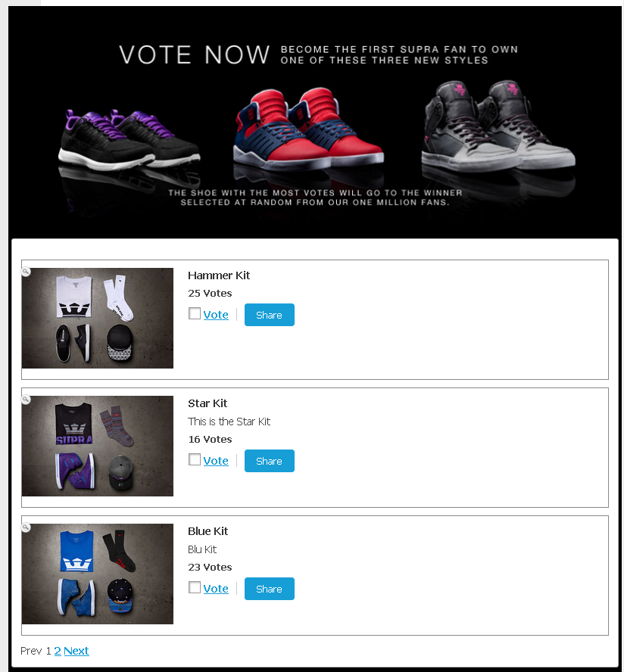Check the Blue Kit vote checkbox
Screen dimensions: 624x672
[195, 587]
